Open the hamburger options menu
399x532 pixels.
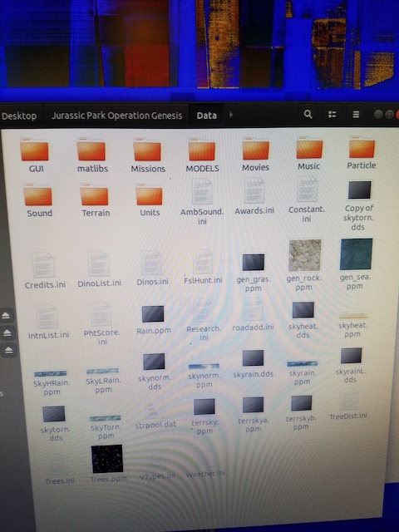tap(356, 115)
